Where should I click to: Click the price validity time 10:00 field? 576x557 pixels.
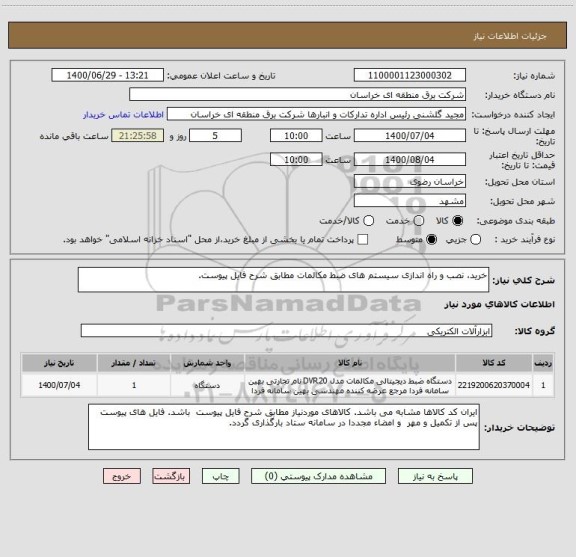click(x=296, y=159)
